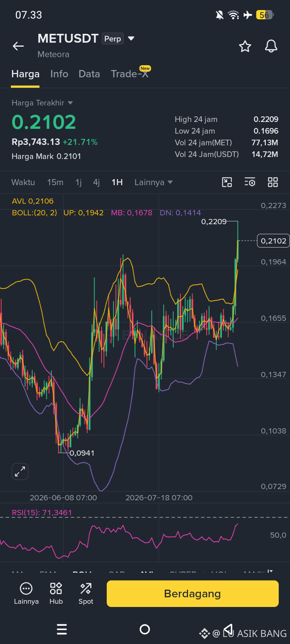Tap High 24 jam value 0.2209
290x644 pixels.
click(x=266, y=119)
